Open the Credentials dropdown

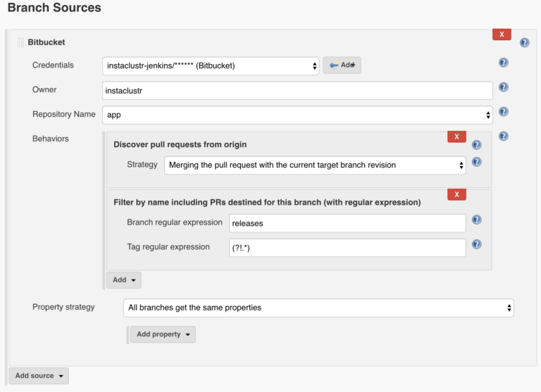coord(211,66)
